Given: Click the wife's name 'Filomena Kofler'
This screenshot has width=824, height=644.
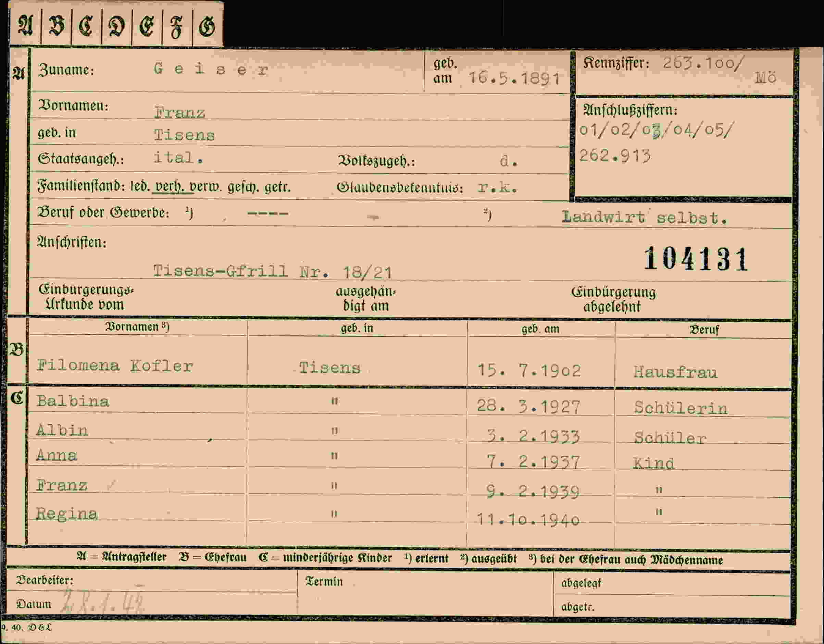Looking at the screenshot, I should pos(115,365).
